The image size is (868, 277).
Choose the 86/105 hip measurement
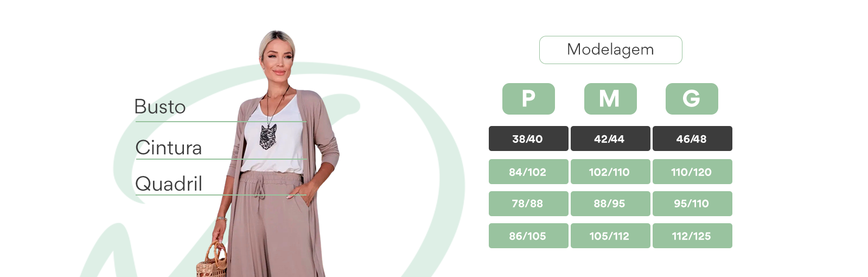point(528,236)
